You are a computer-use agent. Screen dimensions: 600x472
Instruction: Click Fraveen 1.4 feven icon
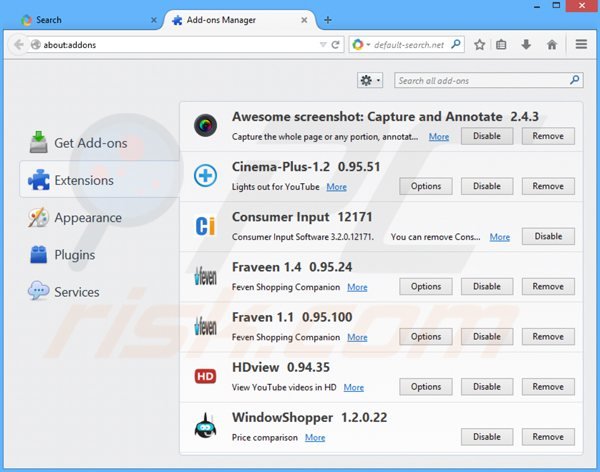[205, 276]
